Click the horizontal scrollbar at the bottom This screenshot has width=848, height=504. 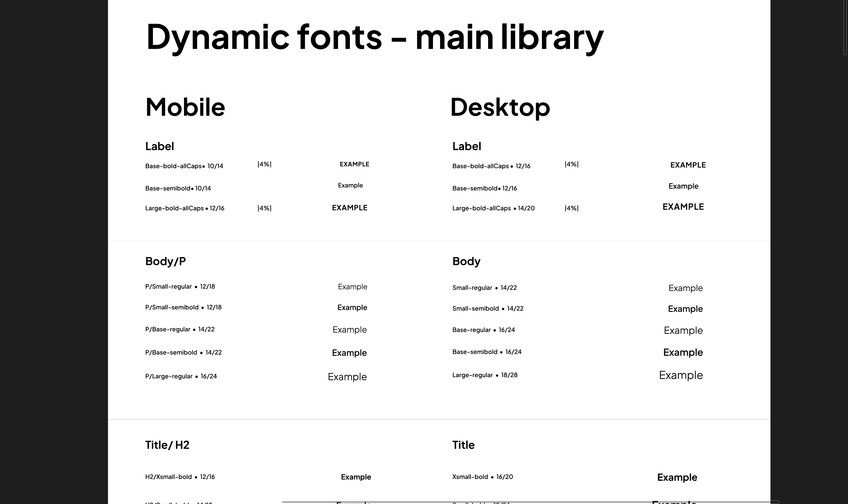(x=530, y=502)
